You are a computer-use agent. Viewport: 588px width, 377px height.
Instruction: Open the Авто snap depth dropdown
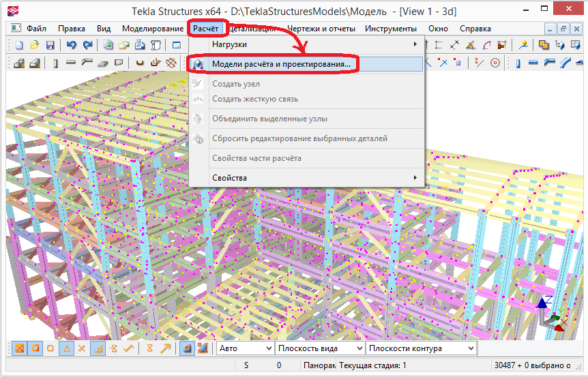click(x=245, y=348)
